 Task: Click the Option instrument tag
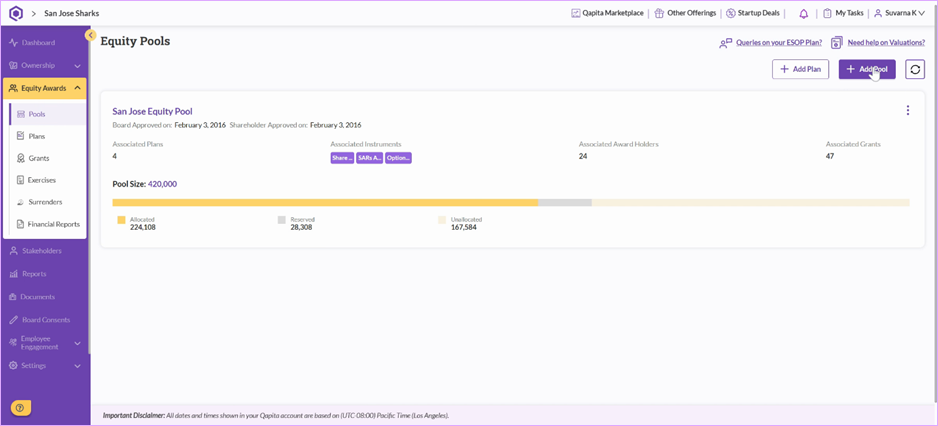coord(398,158)
